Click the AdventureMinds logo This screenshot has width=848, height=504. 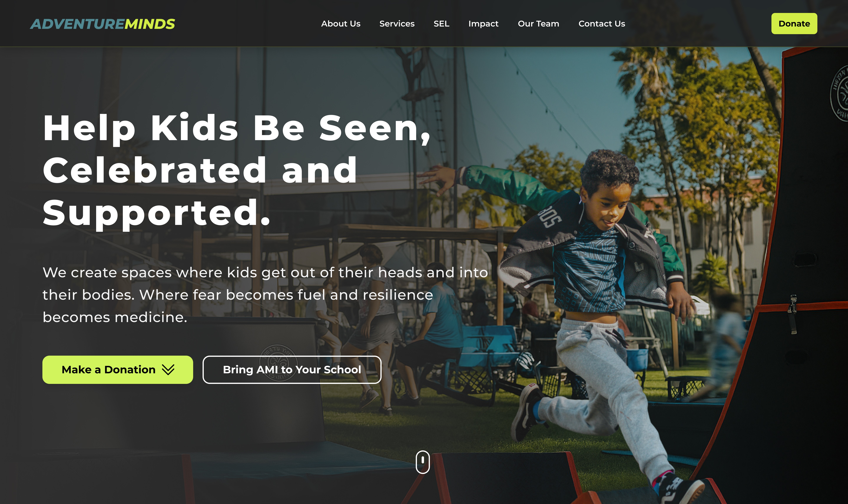[103, 24]
